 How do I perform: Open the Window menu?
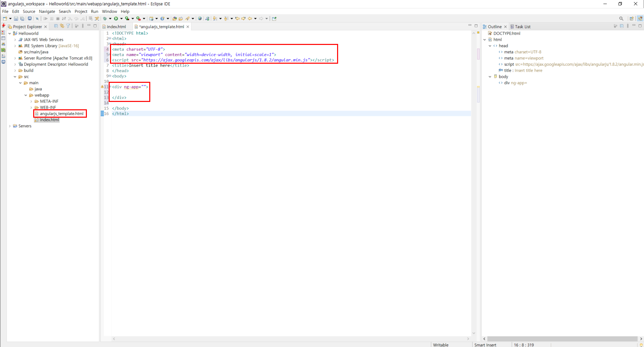pos(110,11)
